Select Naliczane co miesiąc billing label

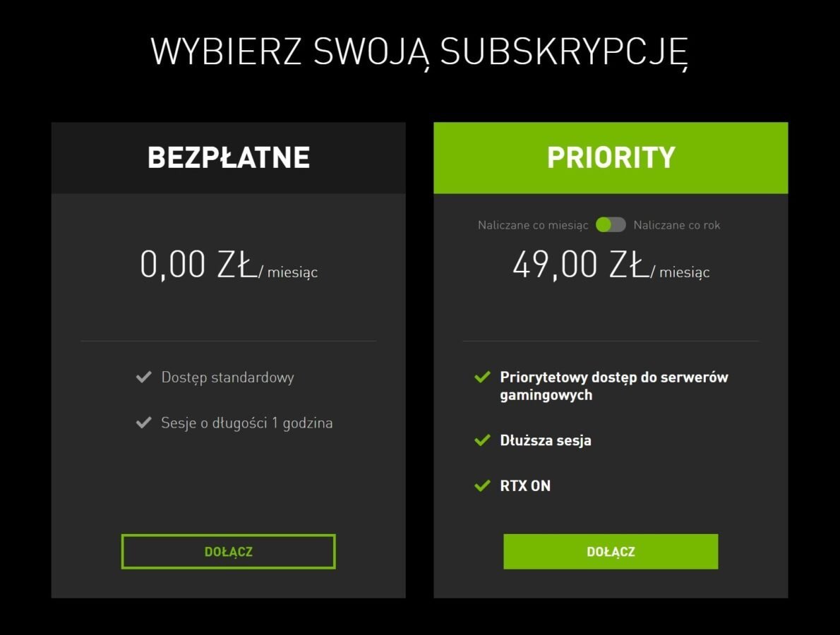pos(533,225)
